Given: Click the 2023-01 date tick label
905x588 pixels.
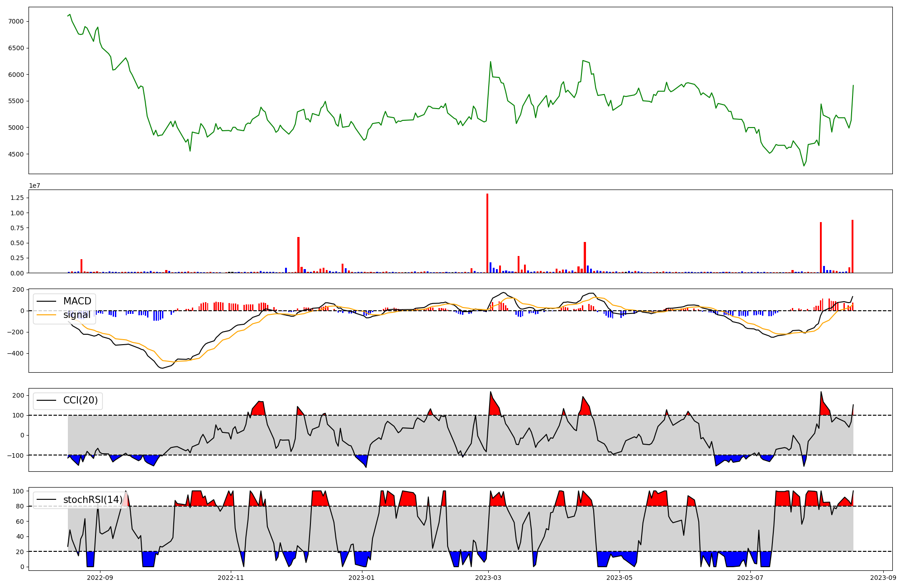Looking at the screenshot, I should point(362,577).
